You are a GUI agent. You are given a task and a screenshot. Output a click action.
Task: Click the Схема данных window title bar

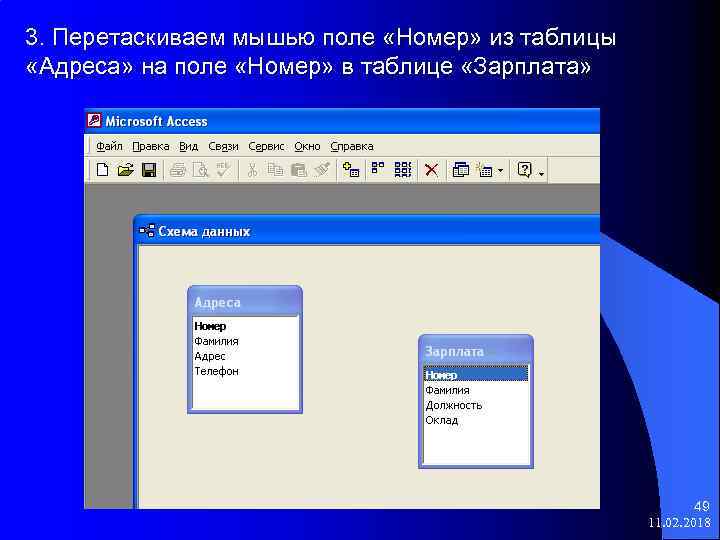tap(368, 231)
